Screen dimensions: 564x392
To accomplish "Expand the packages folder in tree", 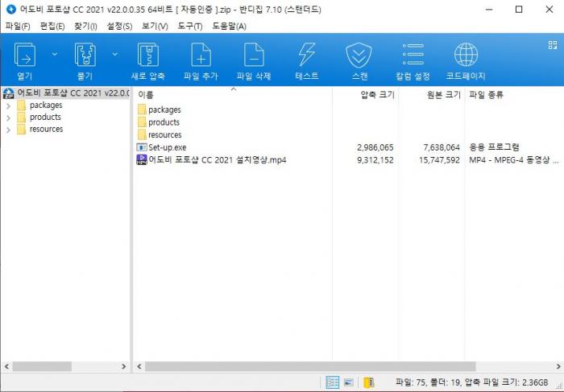I will click(9, 106).
